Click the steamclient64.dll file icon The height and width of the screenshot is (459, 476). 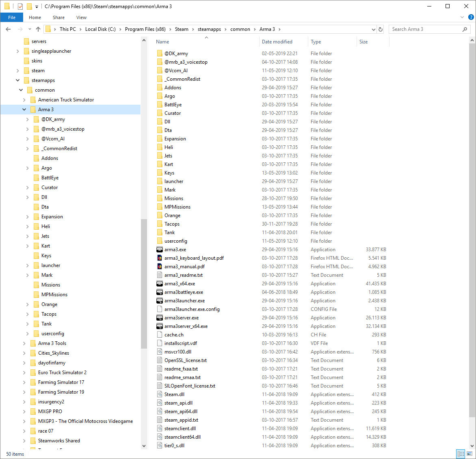(x=159, y=437)
